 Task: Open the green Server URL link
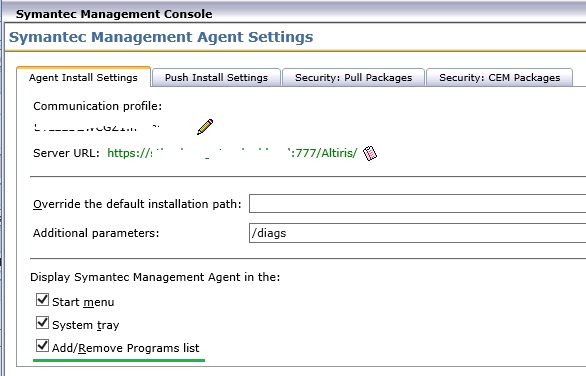point(232,153)
